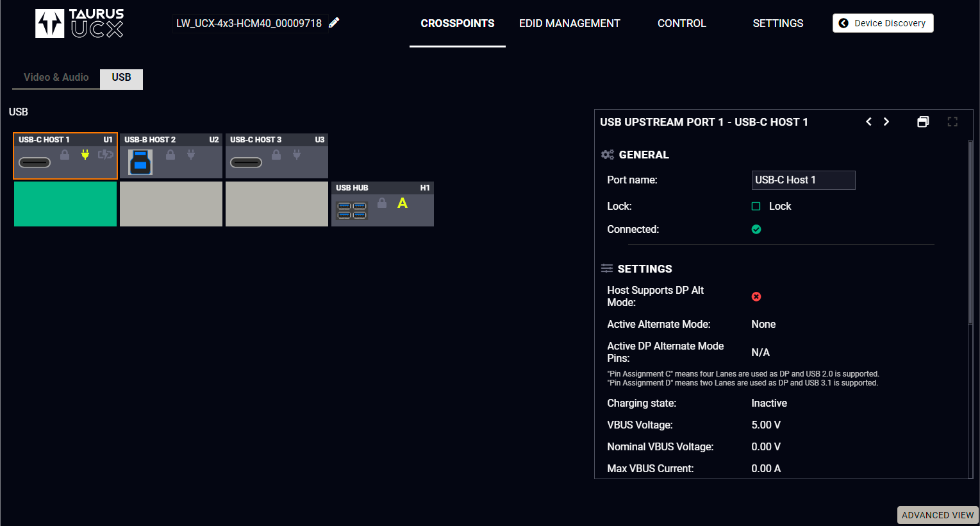
Task: Click the USB Hub four-port icon
Action: pyautogui.click(x=352, y=210)
